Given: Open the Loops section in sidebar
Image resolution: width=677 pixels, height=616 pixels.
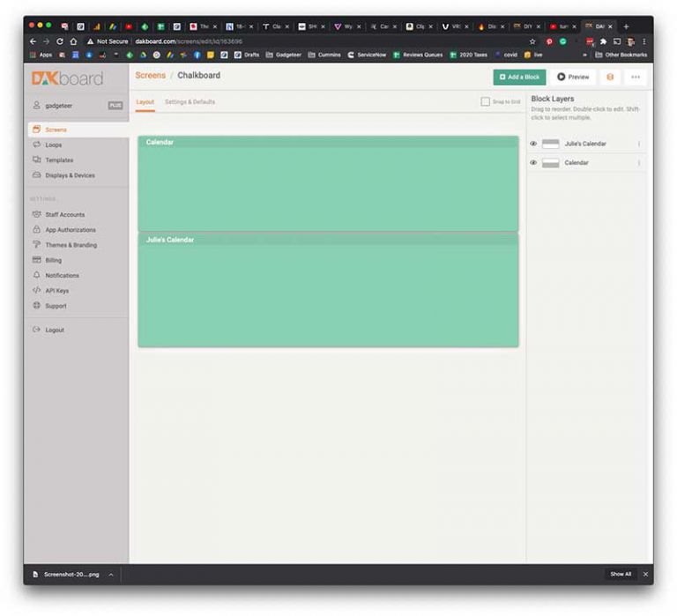Looking at the screenshot, I should coord(53,145).
